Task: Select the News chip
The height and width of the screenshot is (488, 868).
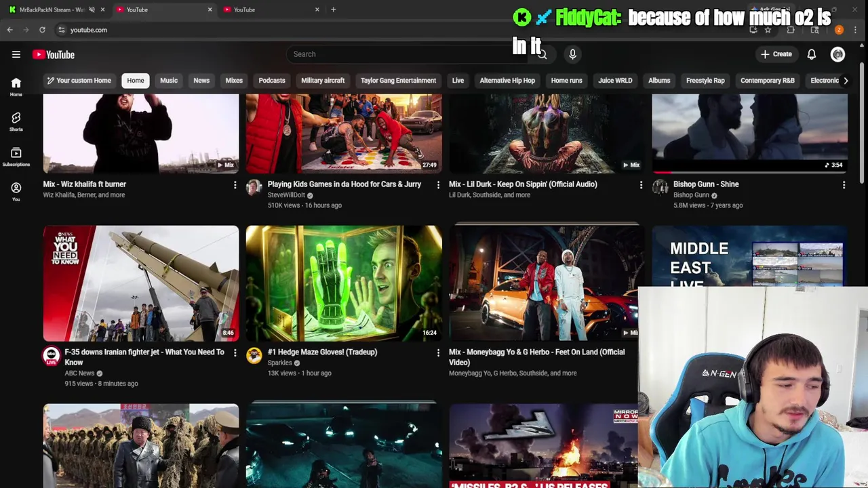Action: [x=201, y=81]
